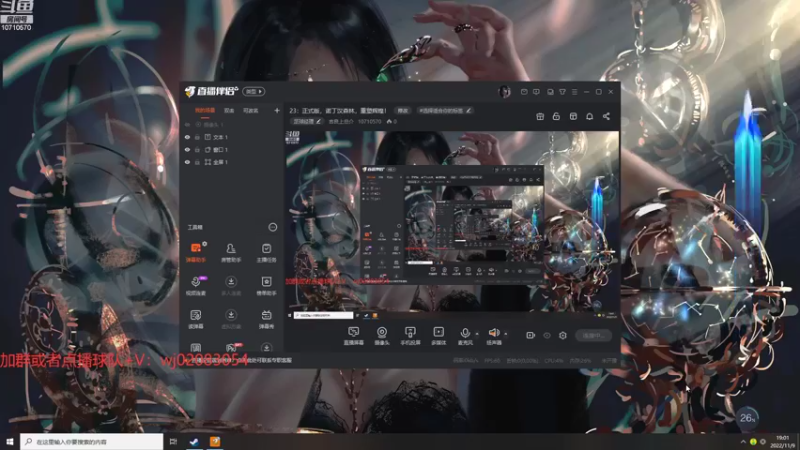Select the 窗口 1 source row
800x450 pixels.
[232, 150]
